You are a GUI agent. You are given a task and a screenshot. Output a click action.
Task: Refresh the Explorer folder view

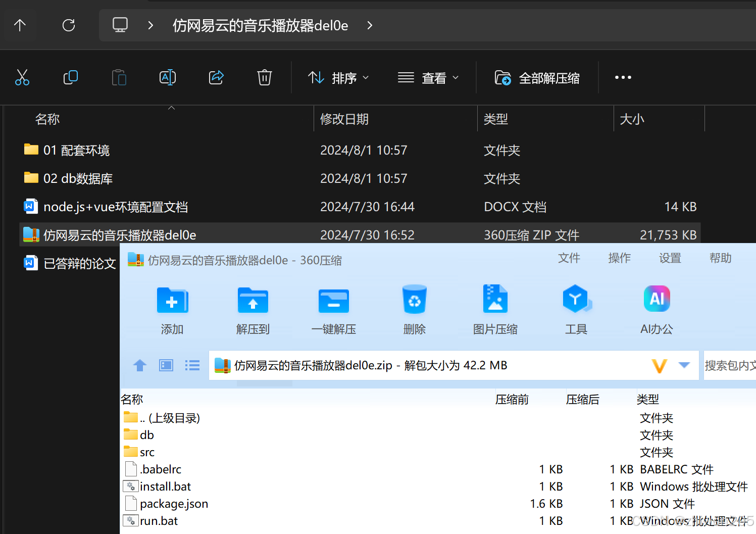point(69,25)
